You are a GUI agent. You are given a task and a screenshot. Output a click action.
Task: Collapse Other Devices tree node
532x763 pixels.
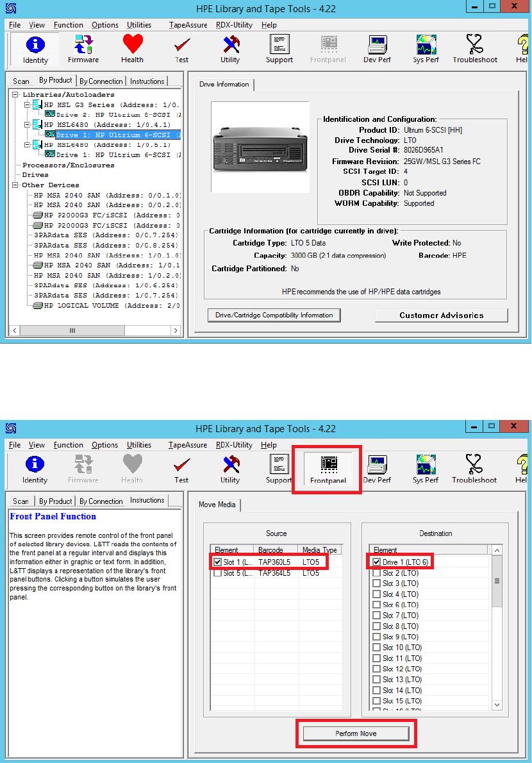[15, 185]
